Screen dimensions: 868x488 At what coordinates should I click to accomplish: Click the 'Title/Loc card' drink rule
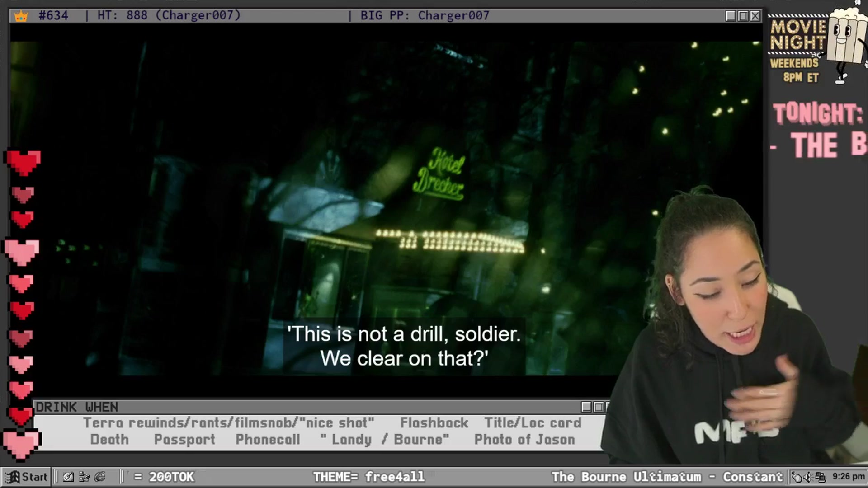tap(533, 422)
